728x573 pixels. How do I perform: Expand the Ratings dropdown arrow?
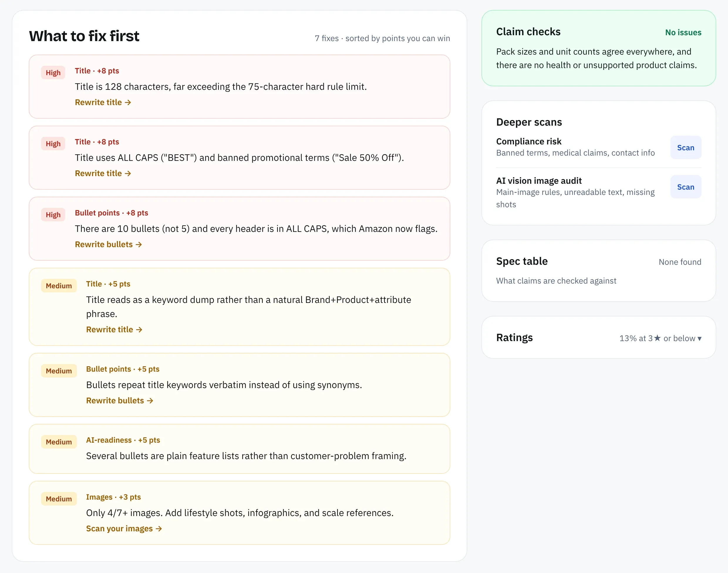coord(699,338)
